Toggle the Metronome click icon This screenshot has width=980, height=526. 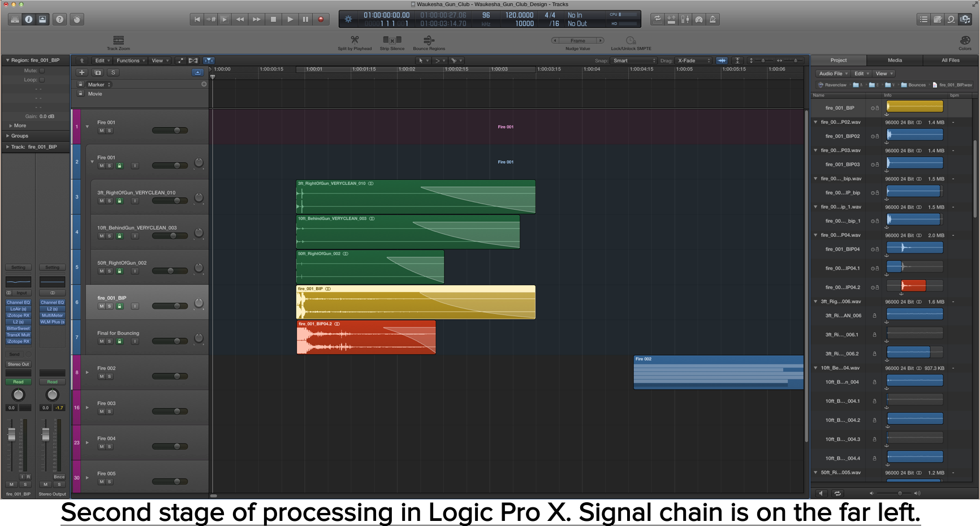[x=713, y=19]
